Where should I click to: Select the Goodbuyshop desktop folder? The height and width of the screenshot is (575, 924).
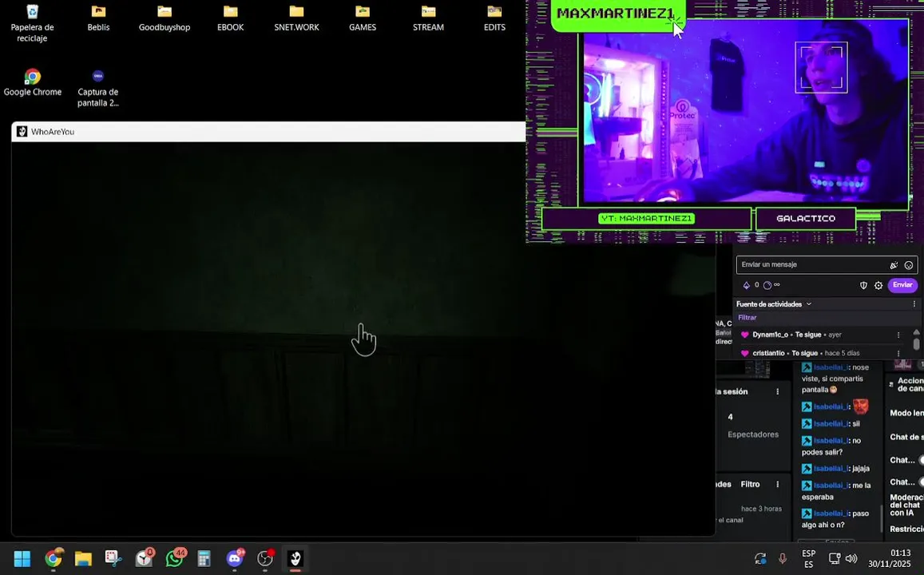[165, 18]
